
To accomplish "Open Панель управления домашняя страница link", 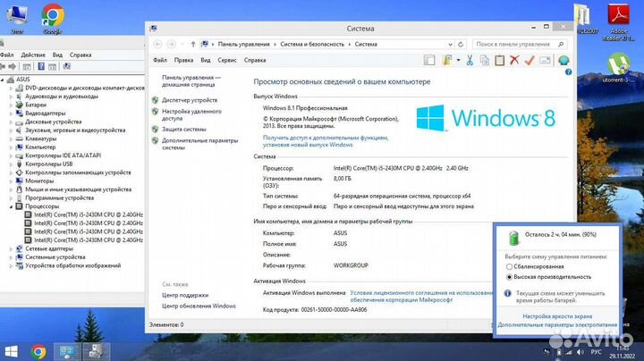I will click(191, 81).
